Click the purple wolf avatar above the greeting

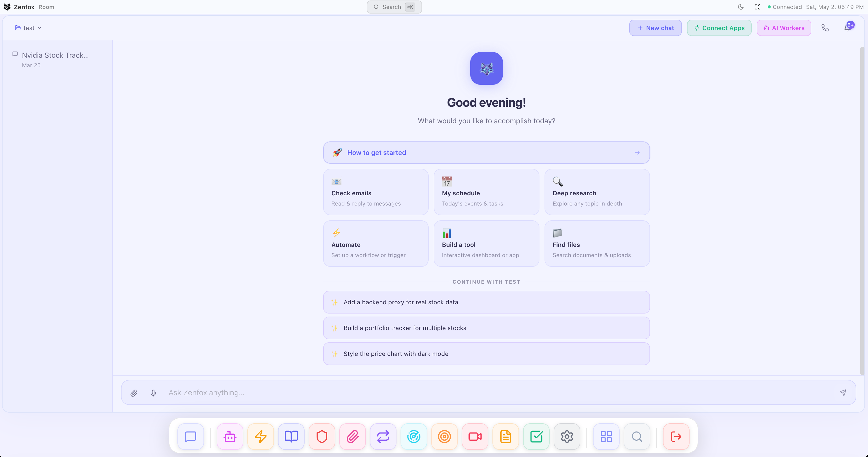[x=487, y=68]
